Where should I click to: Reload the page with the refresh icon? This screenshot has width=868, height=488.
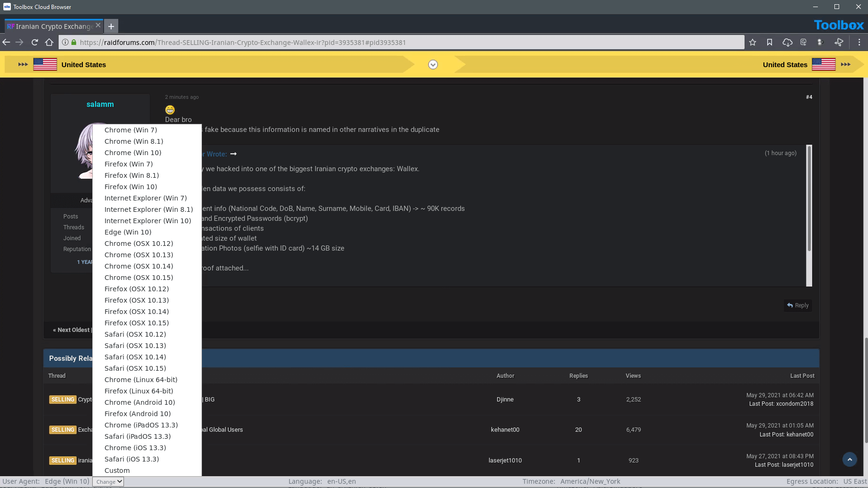35,42
